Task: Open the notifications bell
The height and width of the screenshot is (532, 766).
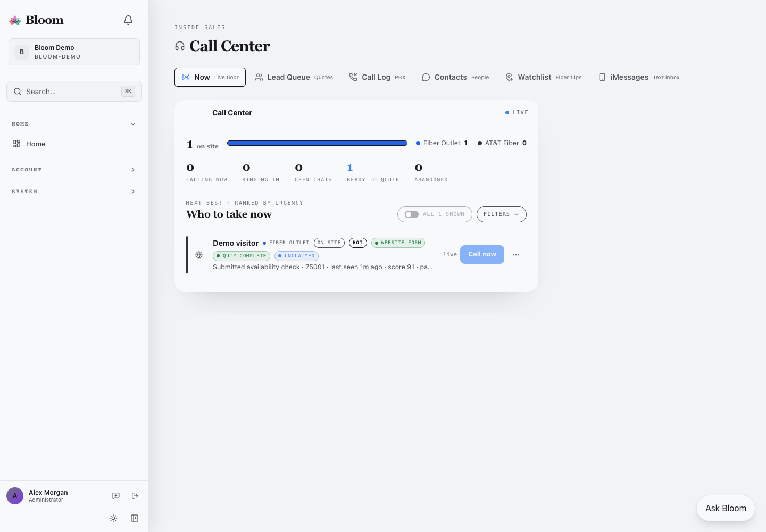Action: point(128,20)
